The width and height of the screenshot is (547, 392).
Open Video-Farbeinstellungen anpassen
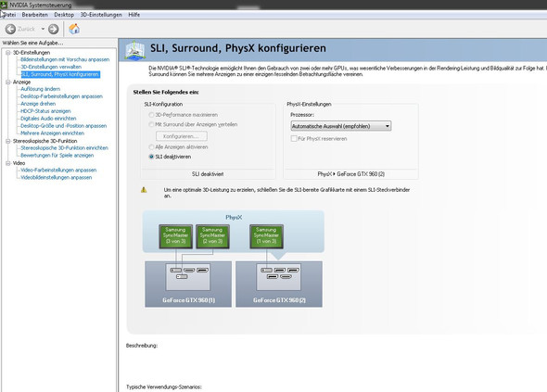pos(58,170)
